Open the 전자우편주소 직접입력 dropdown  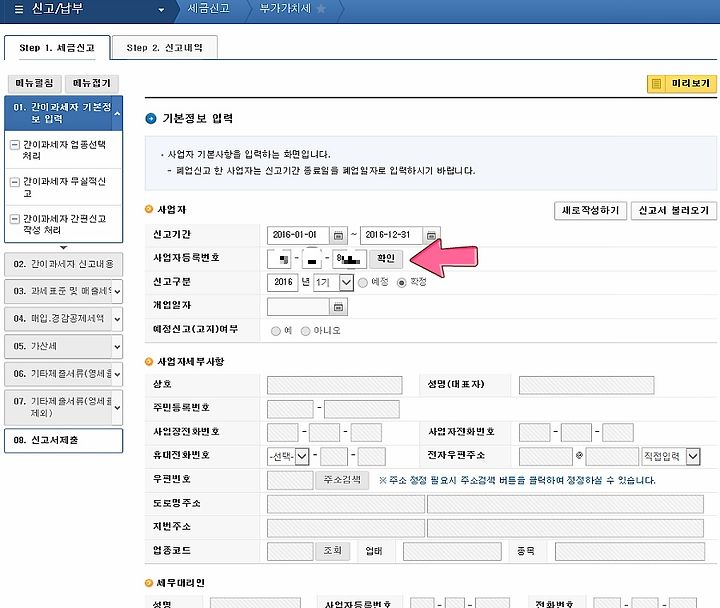pos(671,456)
